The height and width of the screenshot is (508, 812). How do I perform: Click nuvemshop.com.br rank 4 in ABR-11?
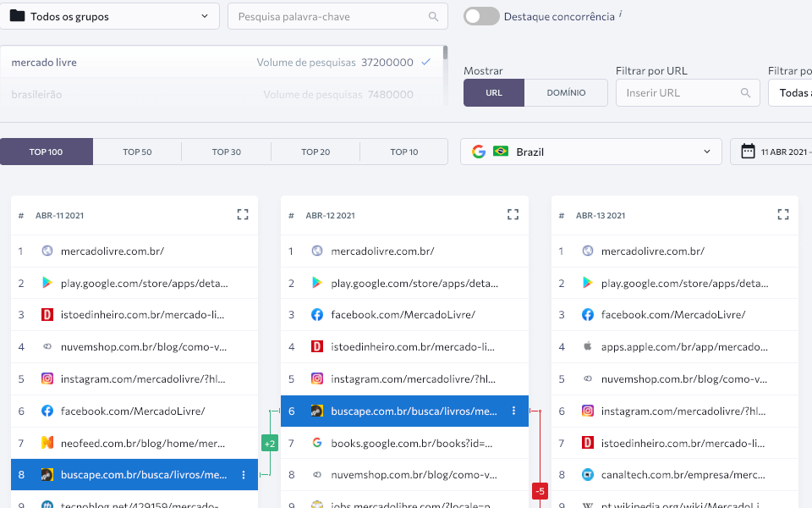tap(144, 347)
